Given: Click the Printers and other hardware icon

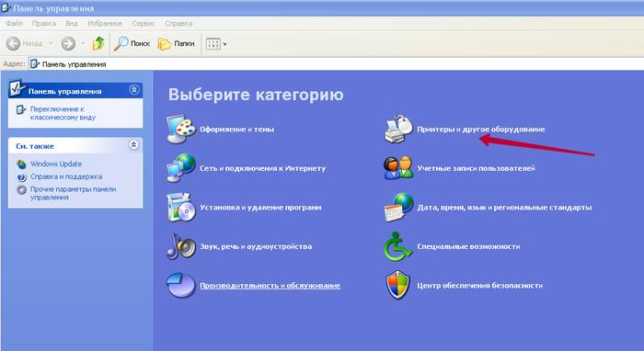Looking at the screenshot, I should click(398, 130).
